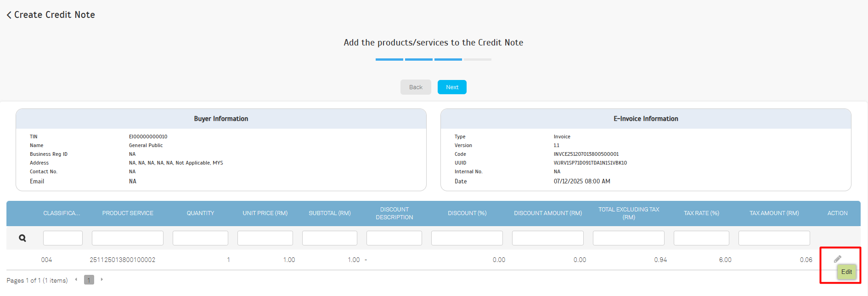Go to previous page arrow in pagination
The height and width of the screenshot is (296, 868).
pyautogui.click(x=76, y=279)
